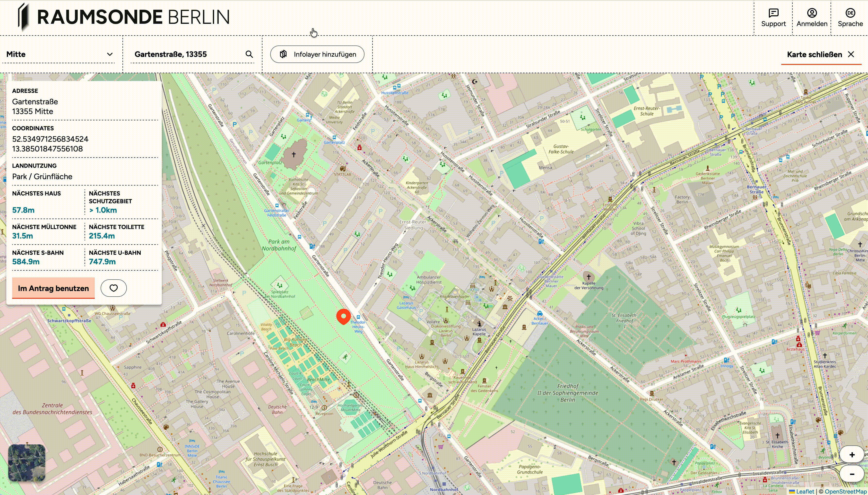This screenshot has height=495, width=868.
Task: Zoom out with the minus button
Action: coord(852,474)
